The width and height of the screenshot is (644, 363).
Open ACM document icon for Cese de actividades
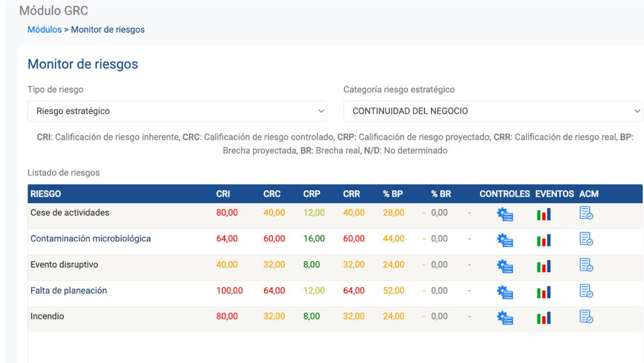(x=586, y=213)
